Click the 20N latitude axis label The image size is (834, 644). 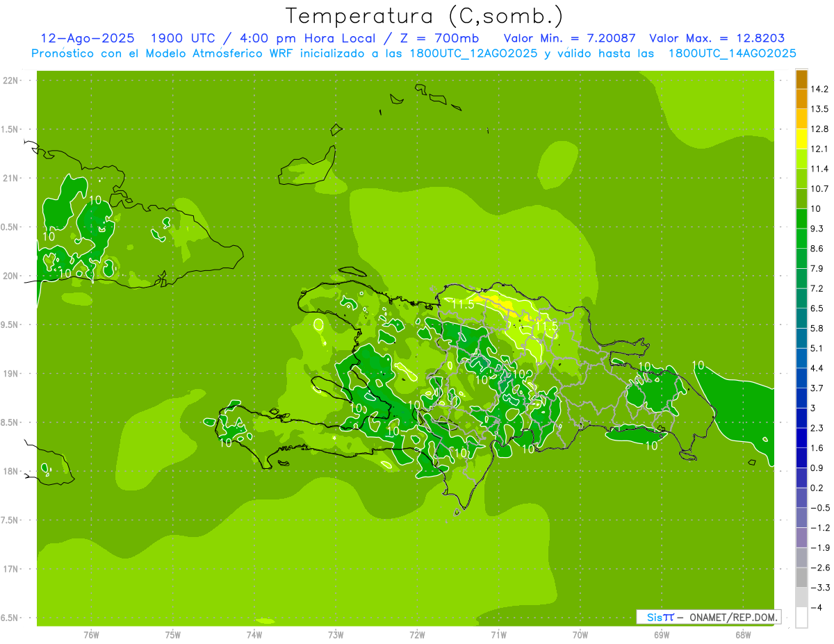click(10, 276)
